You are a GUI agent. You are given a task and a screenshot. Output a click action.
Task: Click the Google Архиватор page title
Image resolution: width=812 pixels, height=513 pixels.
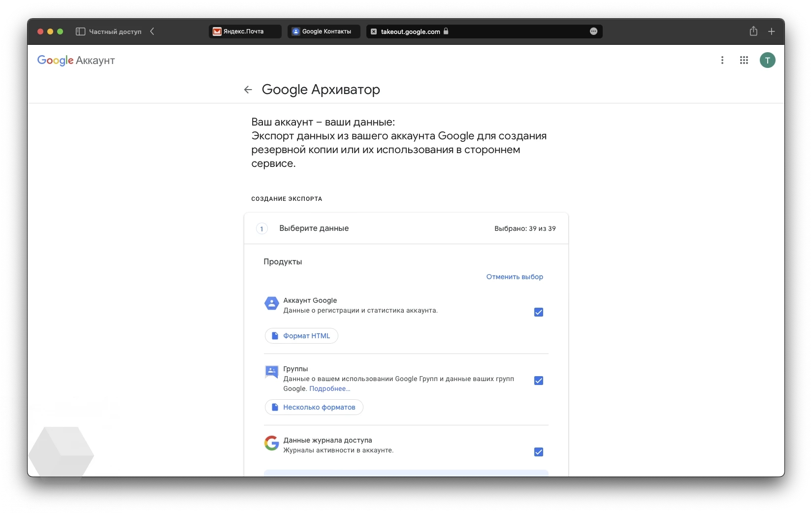[x=321, y=90]
